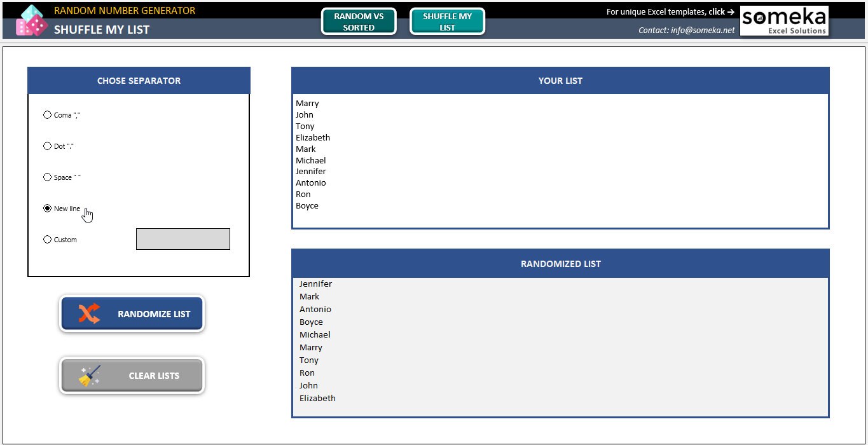Screen dimensions: 868x445
Task: Click the Randomize List button label
Action: click(x=154, y=314)
